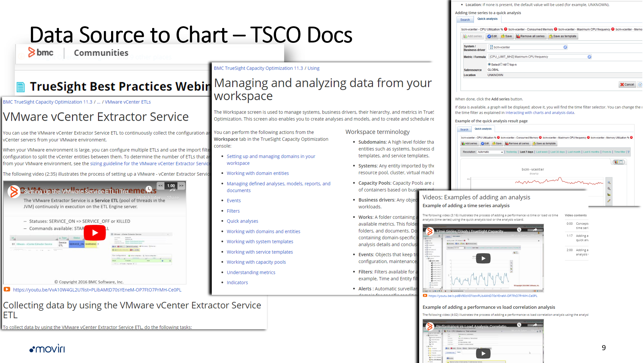Click the edit icon in System / Business driver field
The height and width of the screenshot is (363, 644).
565,47
